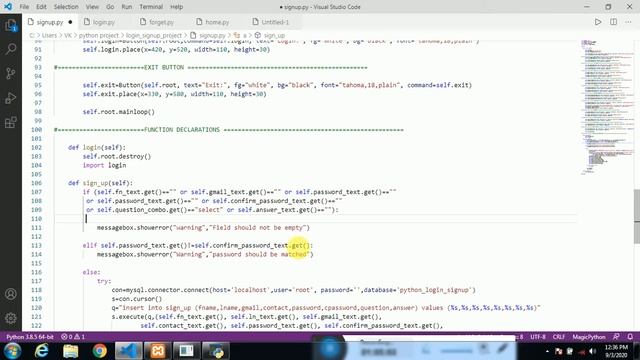
Task: Click the feedback icon in status bar
Action: [616, 337]
